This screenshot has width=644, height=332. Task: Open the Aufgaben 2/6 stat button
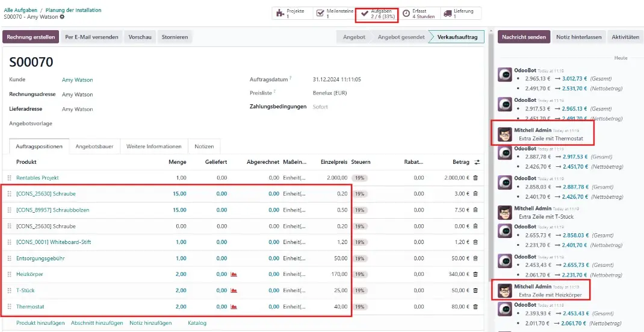pos(377,13)
